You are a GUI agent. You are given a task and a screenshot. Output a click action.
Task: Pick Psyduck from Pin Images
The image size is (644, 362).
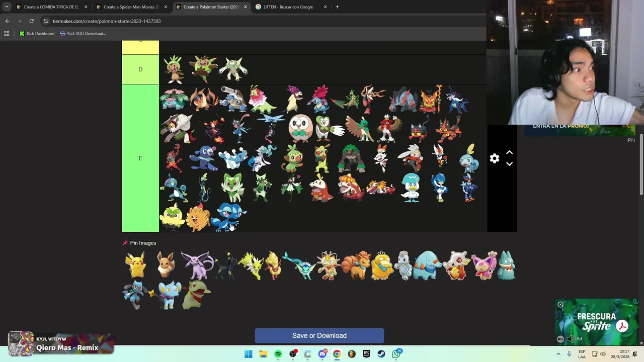(x=382, y=265)
